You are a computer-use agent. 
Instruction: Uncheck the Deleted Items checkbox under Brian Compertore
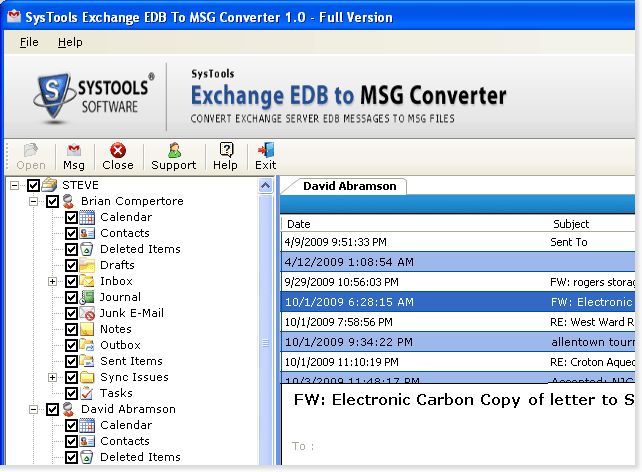click(71, 249)
